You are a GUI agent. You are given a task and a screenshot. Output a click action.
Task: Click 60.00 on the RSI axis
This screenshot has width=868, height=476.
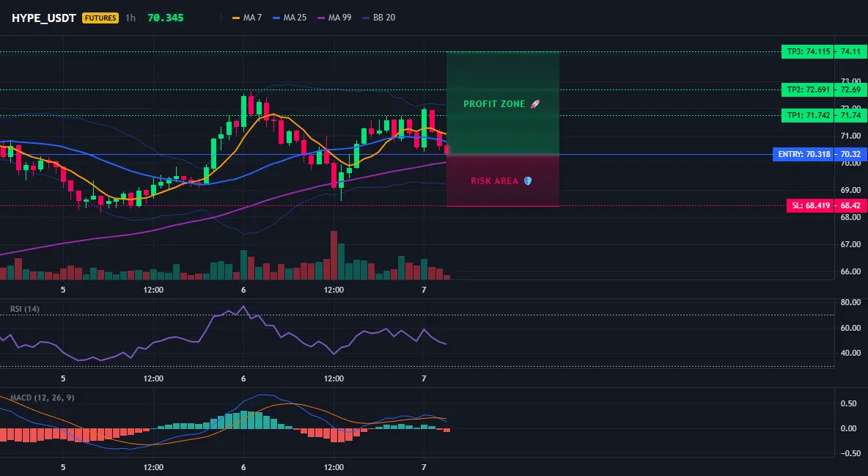tap(850, 328)
